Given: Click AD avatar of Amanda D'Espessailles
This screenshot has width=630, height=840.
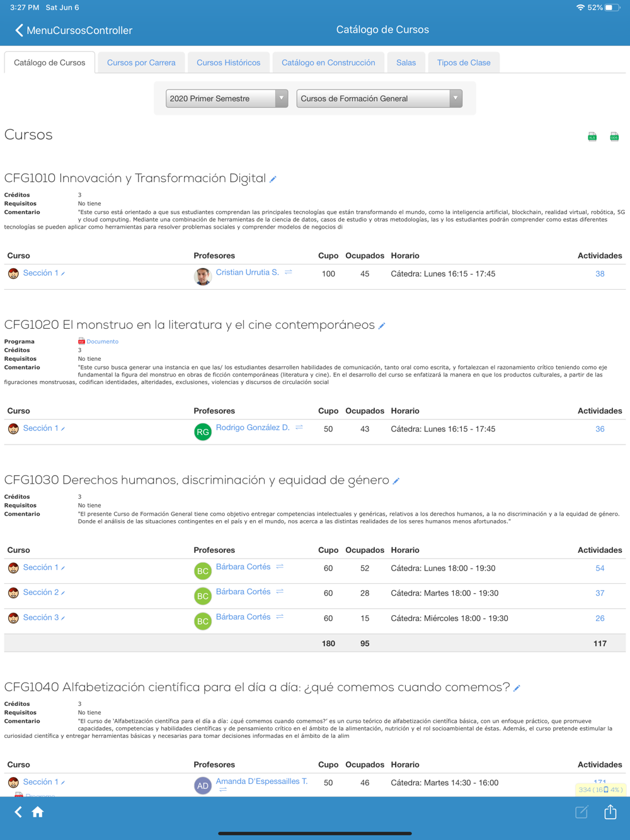Looking at the screenshot, I should point(203,786).
